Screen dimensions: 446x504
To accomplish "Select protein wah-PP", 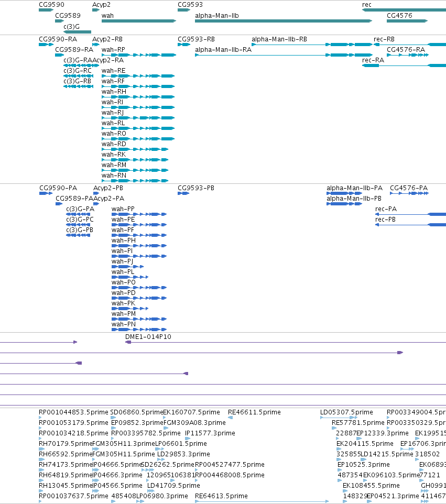I will 123,209.
